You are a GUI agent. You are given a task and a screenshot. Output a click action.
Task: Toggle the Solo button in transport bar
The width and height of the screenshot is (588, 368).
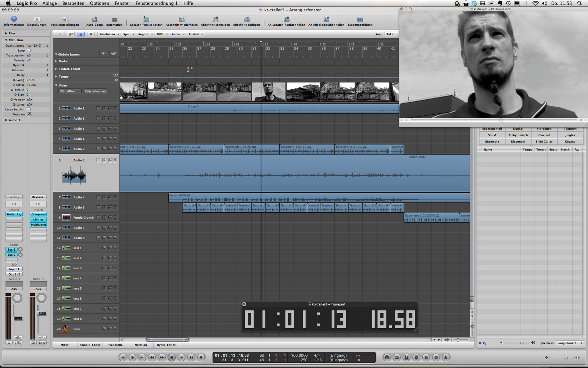pos(426,357)
